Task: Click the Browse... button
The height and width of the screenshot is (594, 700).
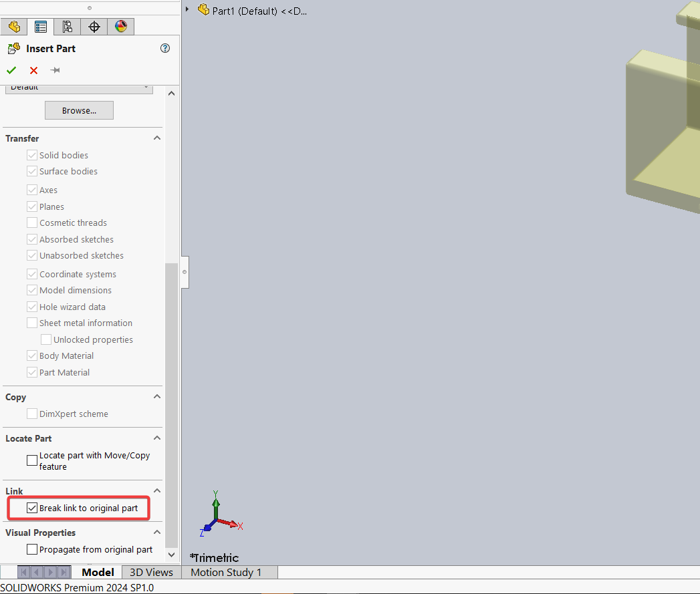Action: point(79,110)
